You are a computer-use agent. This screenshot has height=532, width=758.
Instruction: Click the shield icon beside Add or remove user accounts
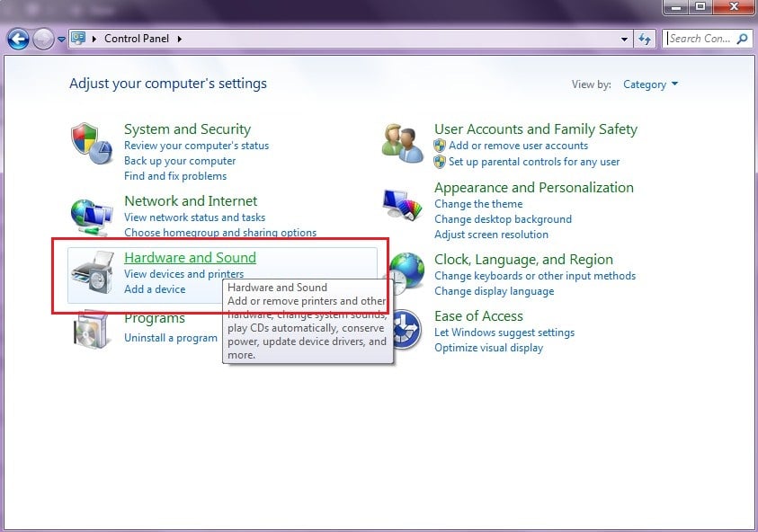440,146
